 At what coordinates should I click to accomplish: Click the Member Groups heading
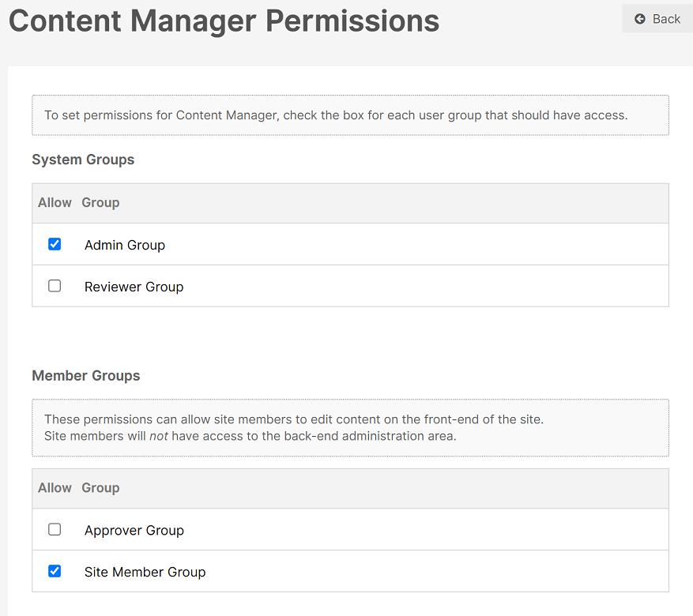pyautogui.click(x=86, y=376)
